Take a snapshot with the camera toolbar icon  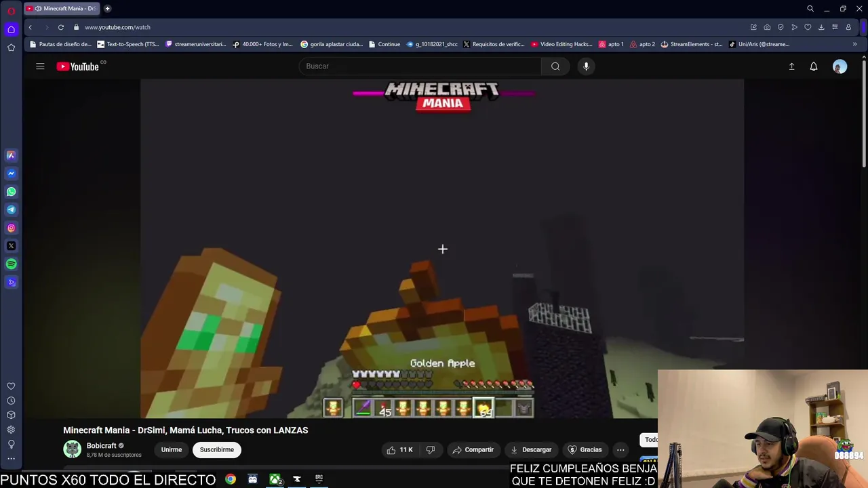point(767,27)
